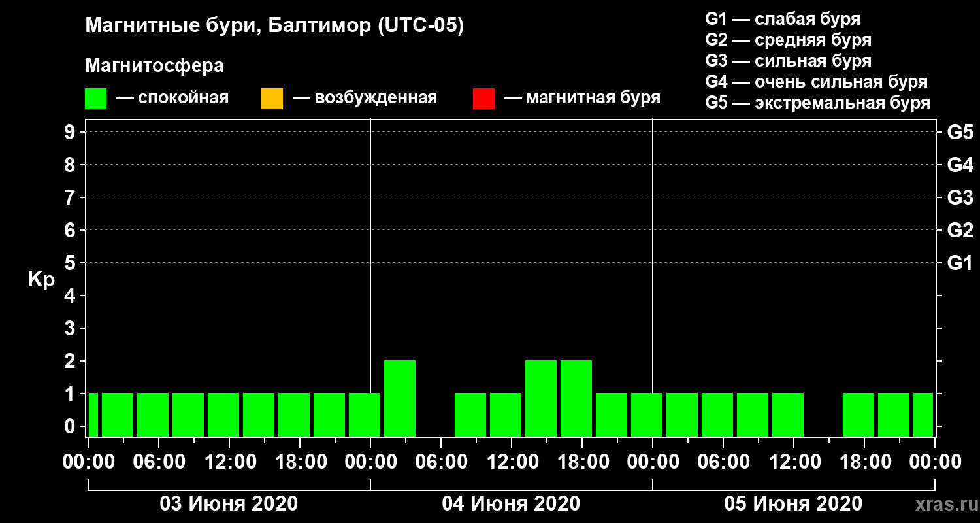Click the '06:00' time label above 05 Июня
This screenshot has height=523, width=980.
(723, 462)
